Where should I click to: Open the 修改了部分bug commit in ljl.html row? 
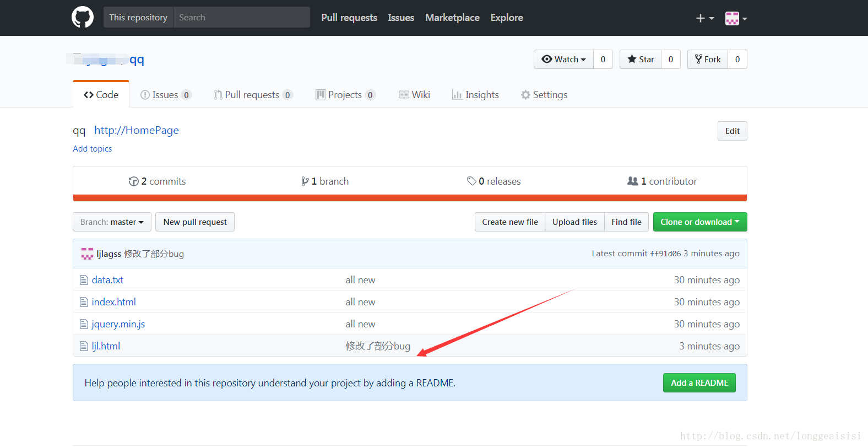point(378,346)
